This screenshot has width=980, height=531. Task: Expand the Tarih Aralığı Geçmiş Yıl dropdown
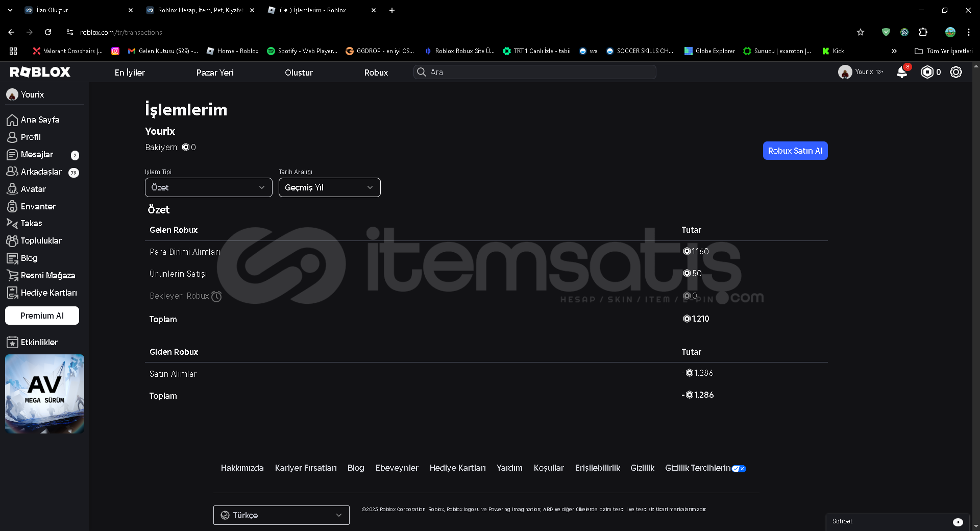(329, 187)
